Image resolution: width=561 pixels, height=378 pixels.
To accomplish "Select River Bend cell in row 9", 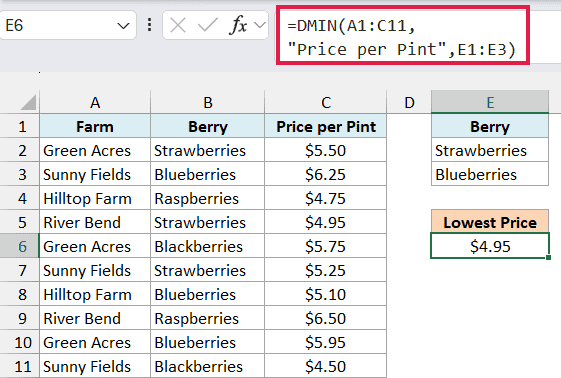I will tap(95, 318).
